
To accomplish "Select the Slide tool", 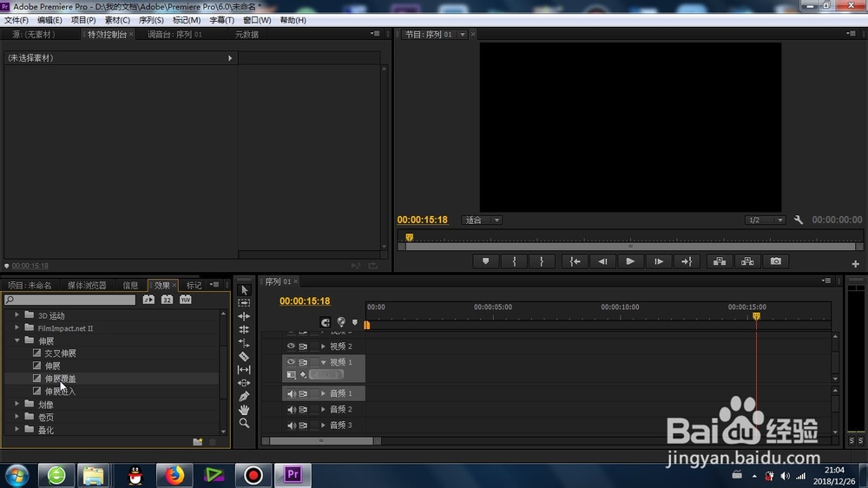I will pyautogui.click(x=244, y=383).
